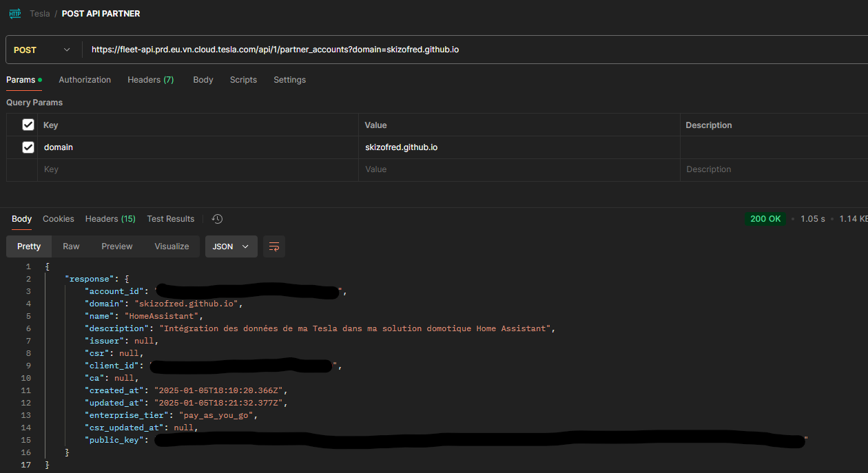Click the empty Description field in the new row

click(774, 169)
